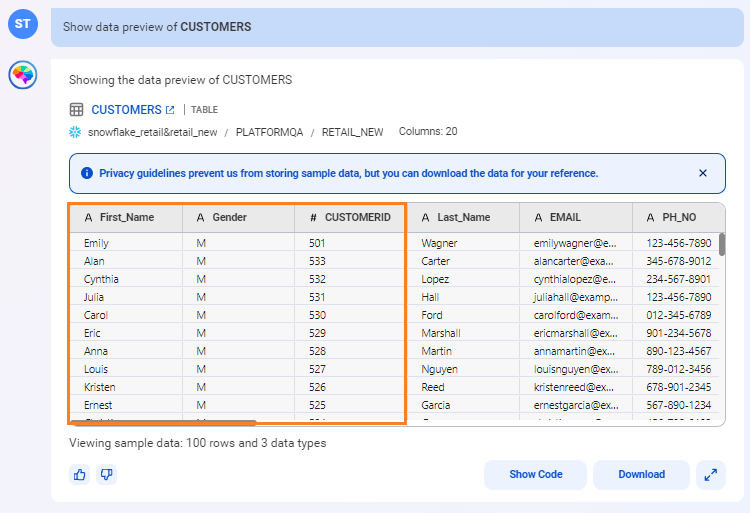
Task: Click the Wagner last name cell
Action: click(463, 243)
